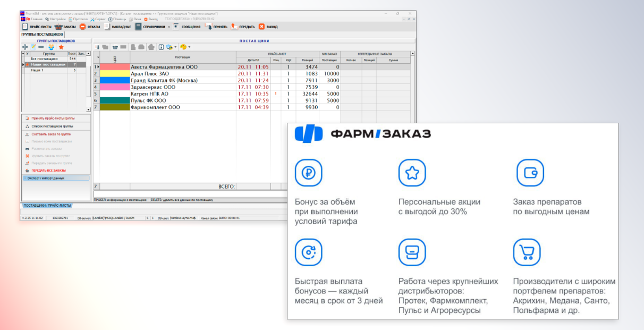This screenshot has height=330, width=644.
Task: Select the Катрен НПК АО supplier row
Action: [149, 94]
